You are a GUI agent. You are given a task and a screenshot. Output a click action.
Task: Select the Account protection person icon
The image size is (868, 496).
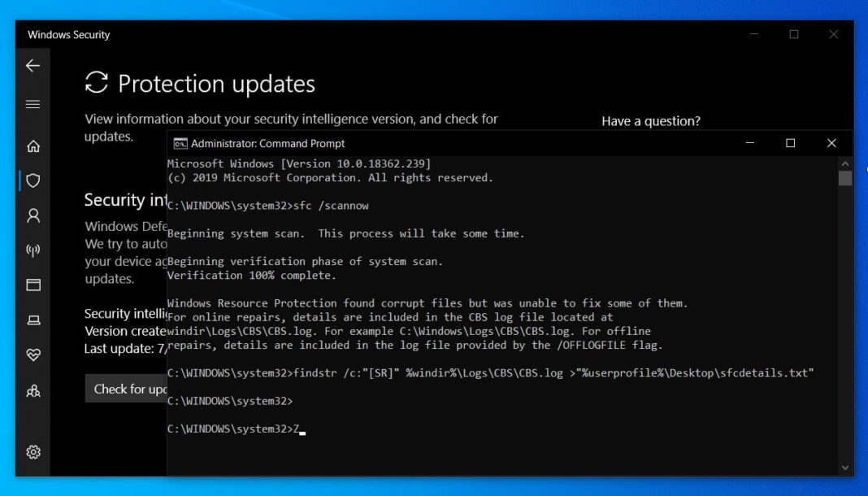point(33,215)
